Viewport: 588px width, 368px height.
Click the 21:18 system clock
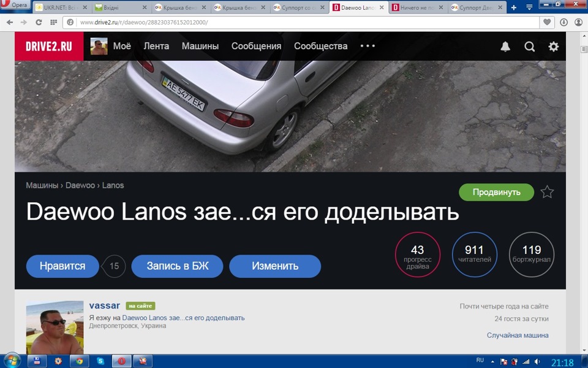click(x=562, y=362)
